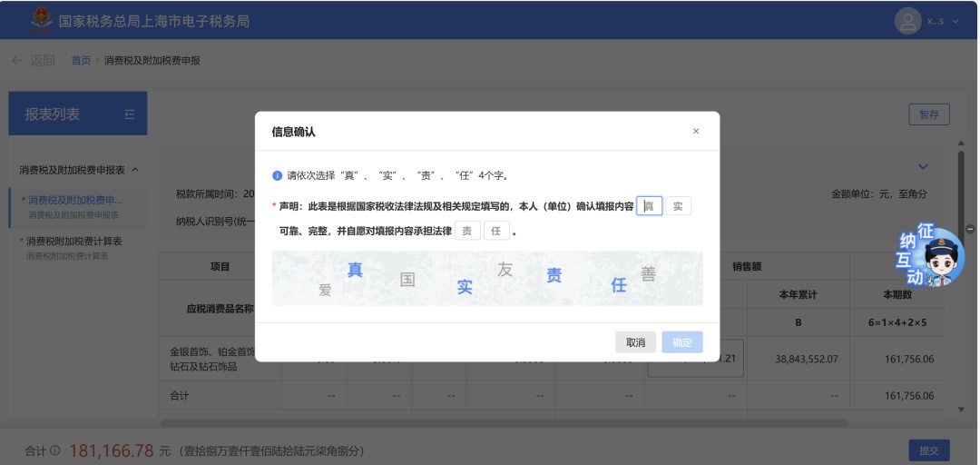Screen dimensions: 980x465
Task: Click the blue info icon in dialog
Action: pyautogui.click(x=278, y=175)
